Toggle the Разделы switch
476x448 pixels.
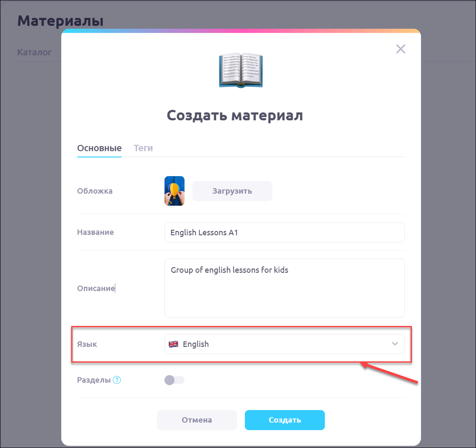click(174, 380)
